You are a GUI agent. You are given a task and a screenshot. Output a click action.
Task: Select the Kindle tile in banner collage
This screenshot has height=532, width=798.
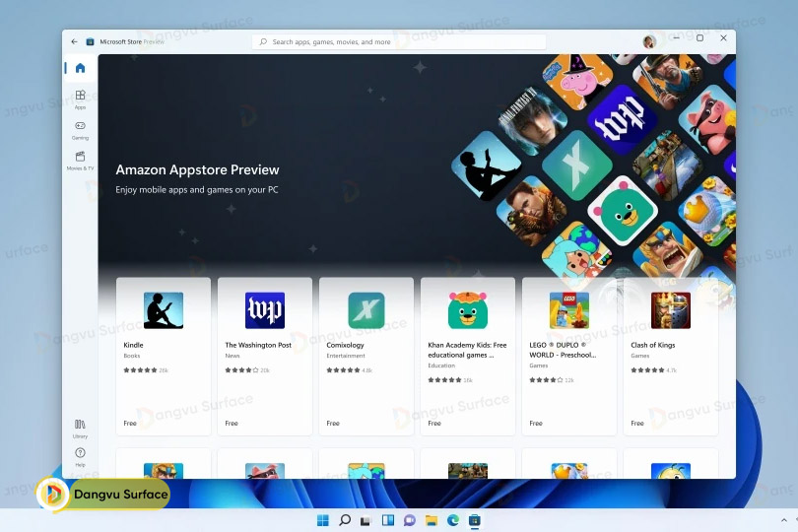487,166
